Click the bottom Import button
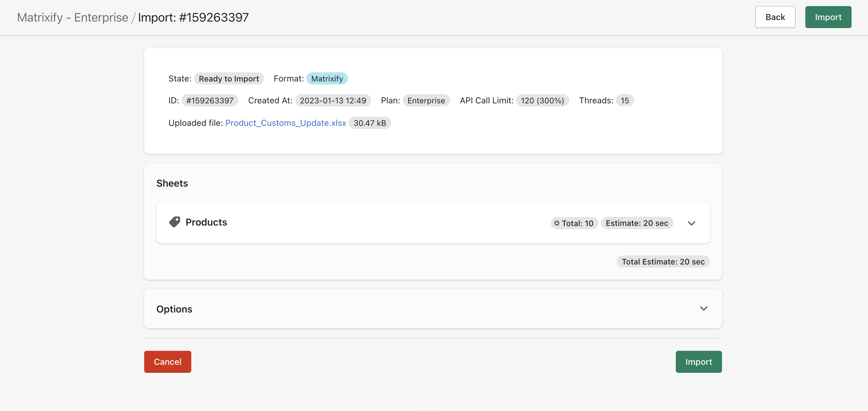Screen dimensions: 868x411 (699, 361)
